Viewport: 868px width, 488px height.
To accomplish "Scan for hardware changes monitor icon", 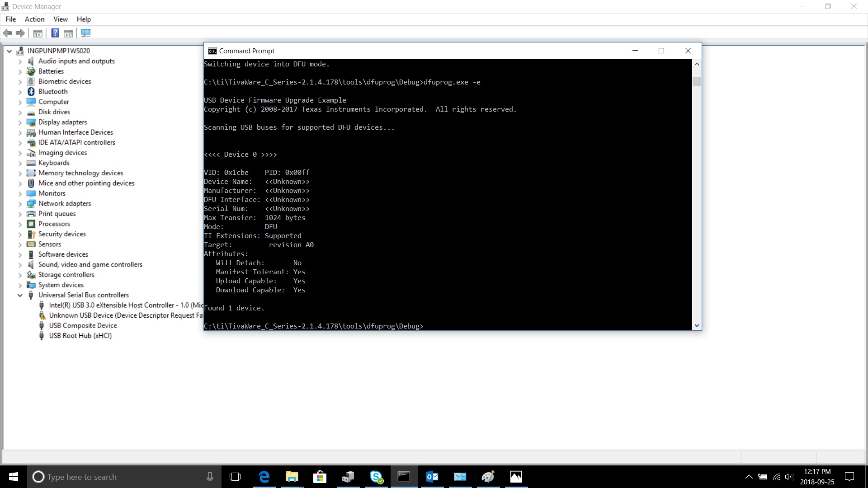I will [85, 33].
